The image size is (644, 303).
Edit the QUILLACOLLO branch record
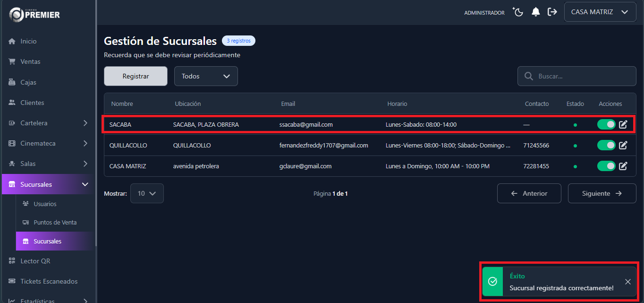click(623, 146)
